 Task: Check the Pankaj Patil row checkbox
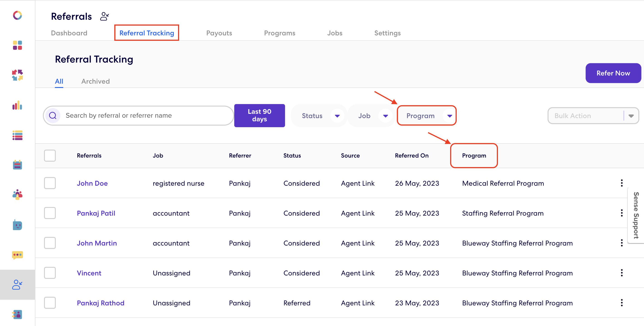[50, 213]
